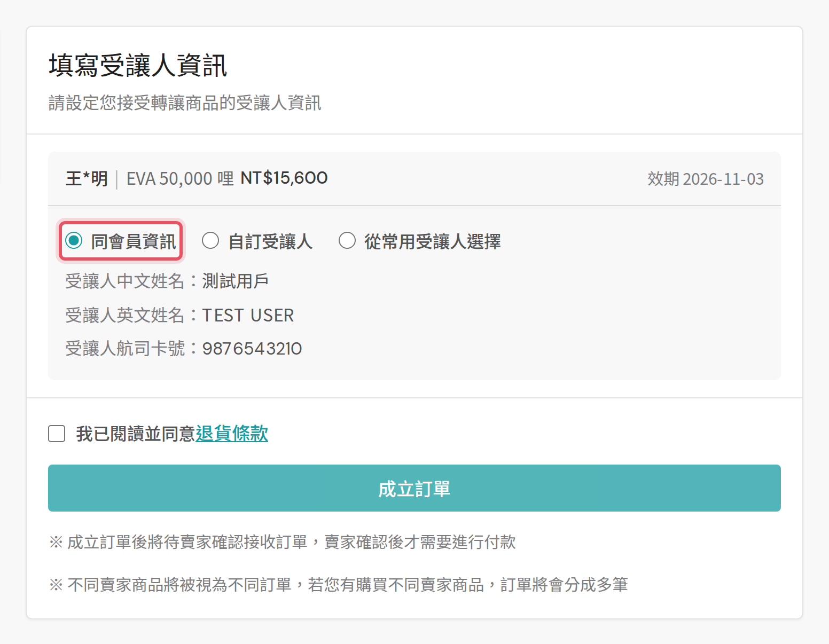
Task: Pick the 從常用受讓人選擇 radio option
Action: (347, 241)
